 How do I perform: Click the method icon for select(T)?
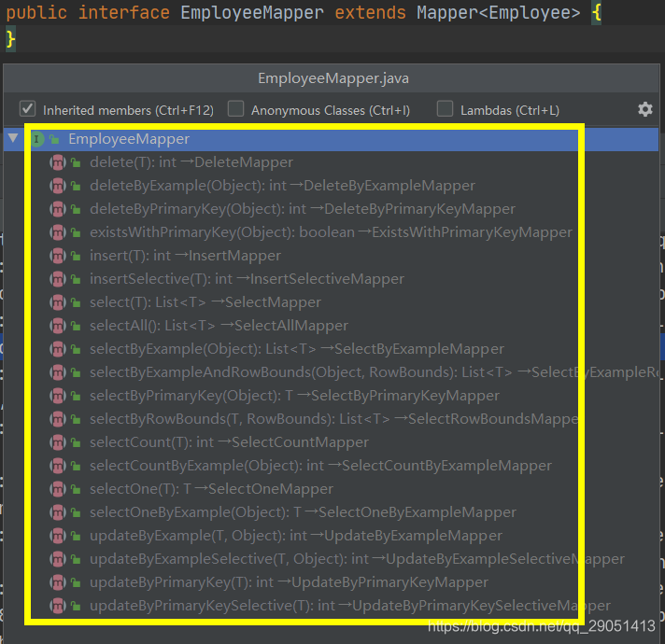(x=58, y=302)
